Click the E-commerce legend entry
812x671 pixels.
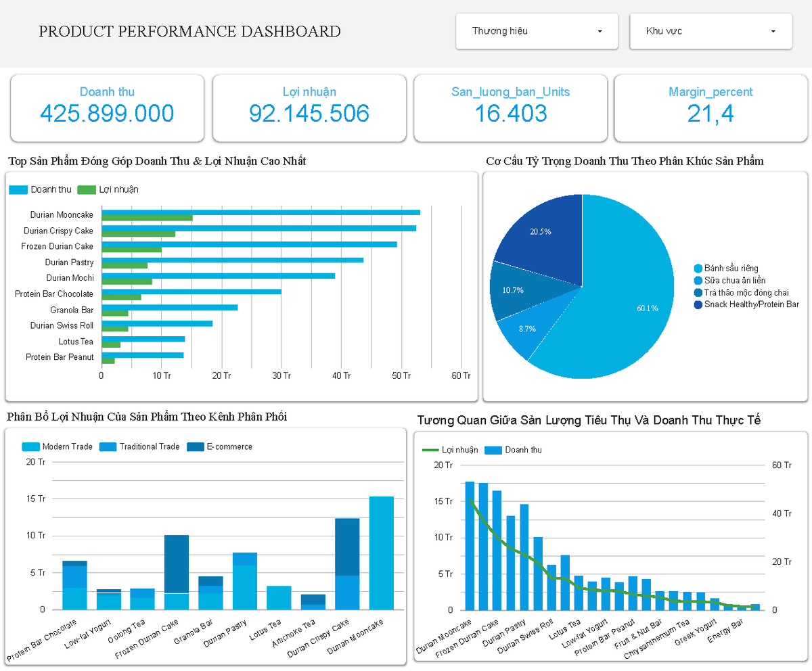coord(219,447)
